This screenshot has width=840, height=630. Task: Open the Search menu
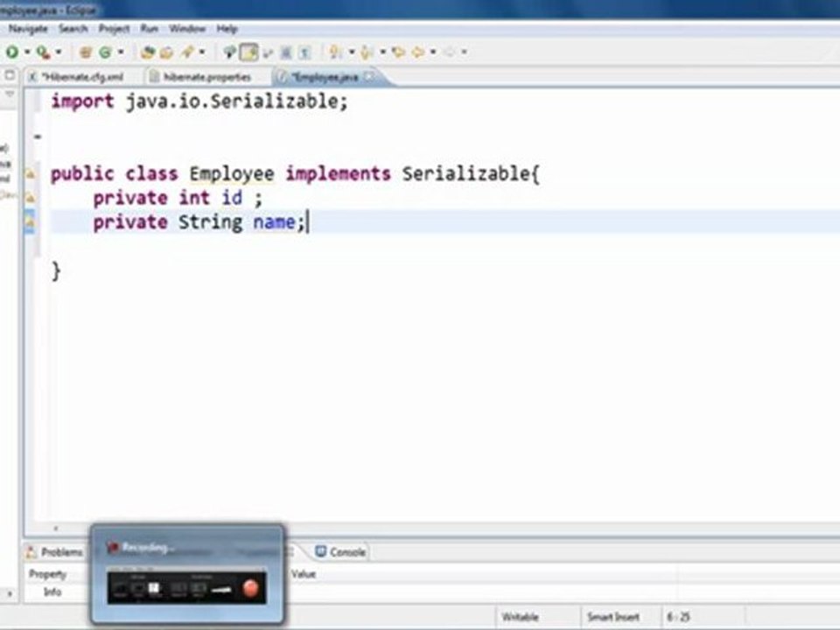73,28
